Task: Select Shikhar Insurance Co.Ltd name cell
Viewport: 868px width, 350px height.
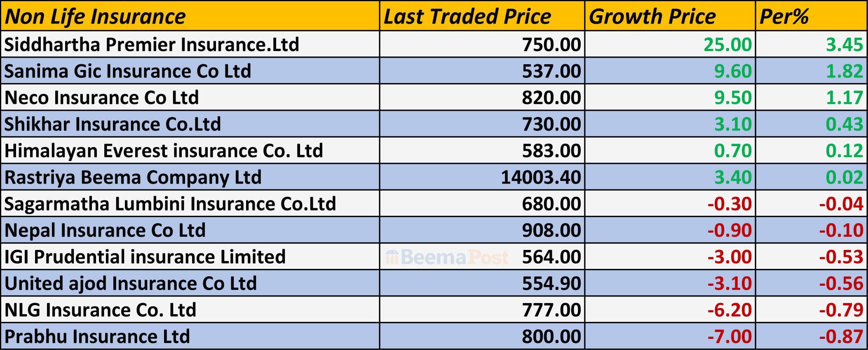Action: tap(113, 124)
